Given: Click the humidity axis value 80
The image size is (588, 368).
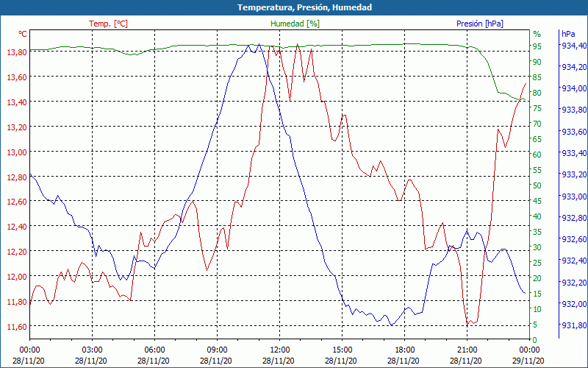Looking at the screenshot, I should coord(537,93).
